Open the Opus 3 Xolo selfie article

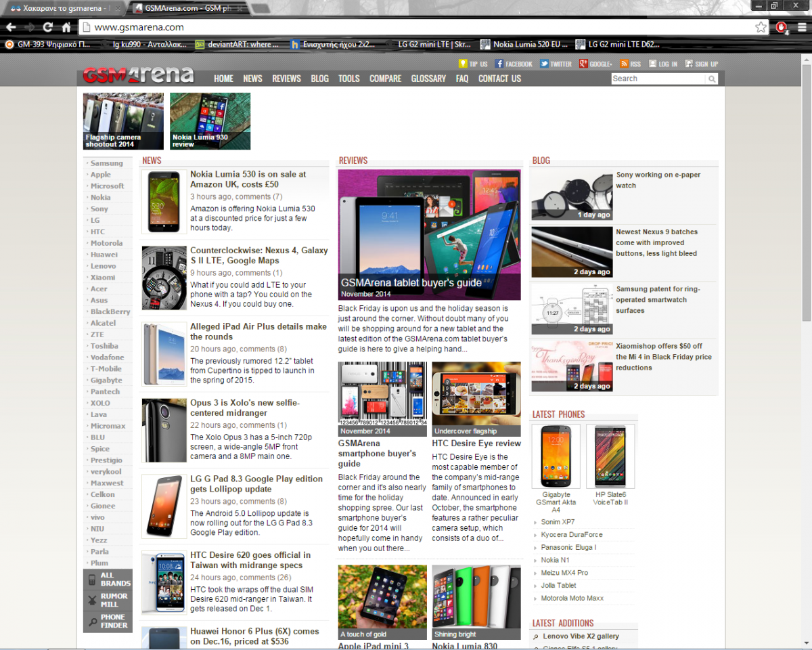pos(245,408)
